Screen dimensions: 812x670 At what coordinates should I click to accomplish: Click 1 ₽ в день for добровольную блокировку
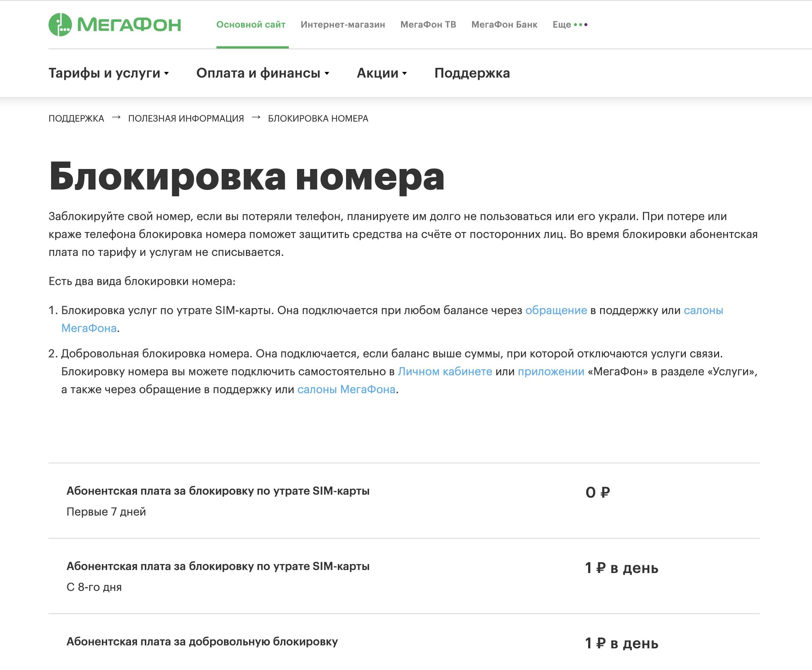(622, 643)
